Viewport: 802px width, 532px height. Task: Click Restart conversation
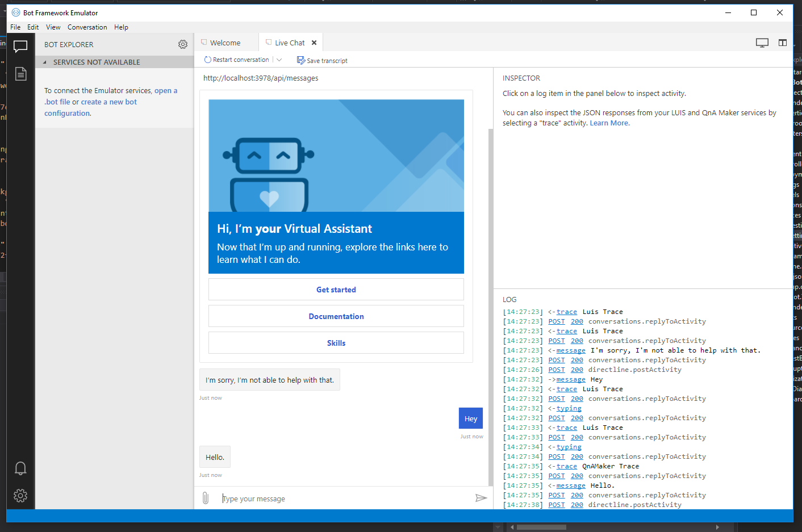click(237, 60)
